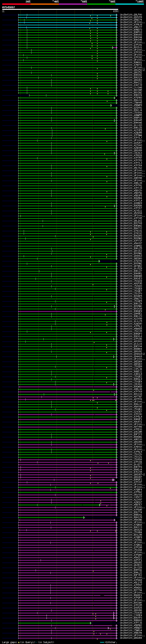
Task: Select the query ID AV545897
Action: pyautogui.click(x=8, y=7)
